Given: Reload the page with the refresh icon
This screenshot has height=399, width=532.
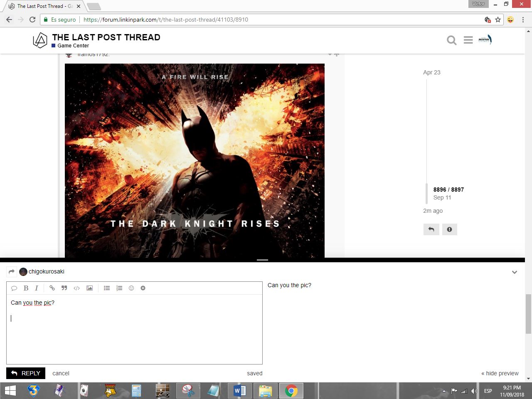Looking at the screenshot, I should (32, 20).
